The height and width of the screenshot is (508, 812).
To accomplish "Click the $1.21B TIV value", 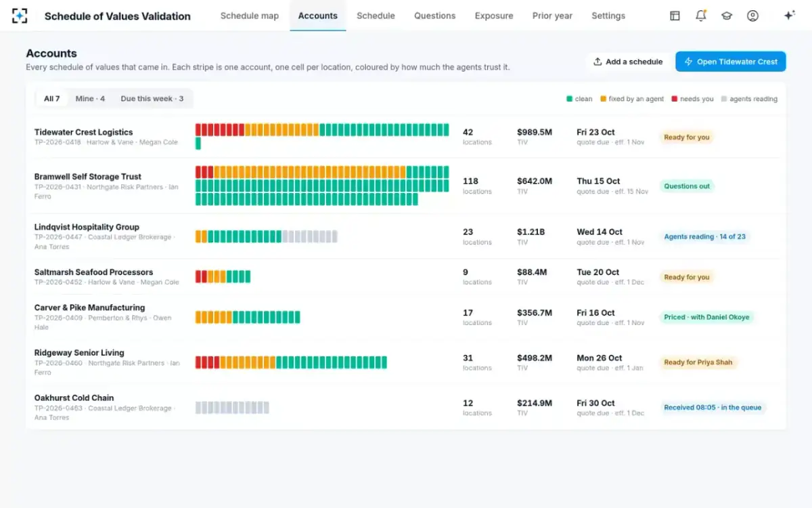I will click(531, 232).
